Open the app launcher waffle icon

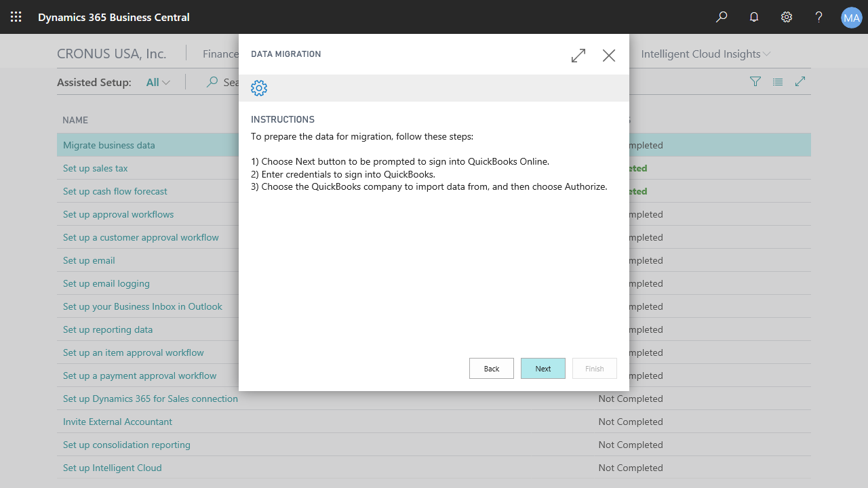[x=16, y=17]
